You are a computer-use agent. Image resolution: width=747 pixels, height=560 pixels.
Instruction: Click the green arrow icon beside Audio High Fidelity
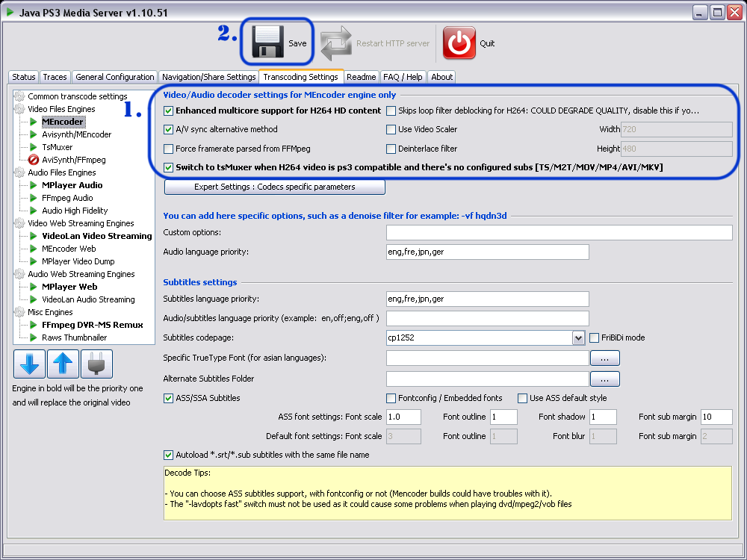[34, 211]
